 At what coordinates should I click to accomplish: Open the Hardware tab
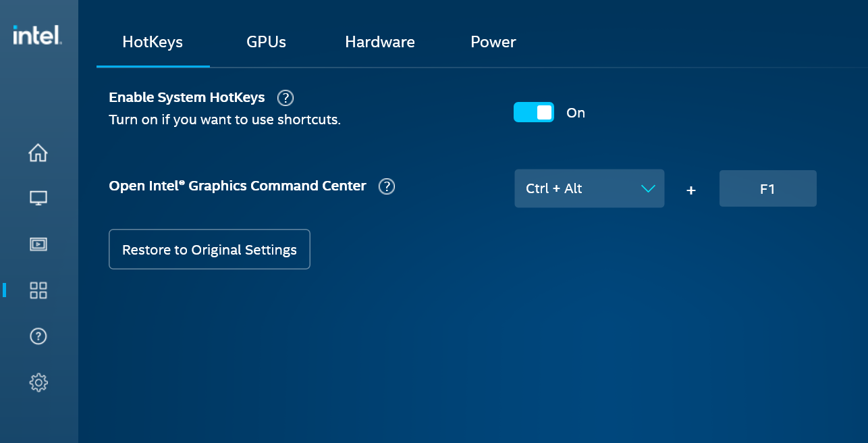click(380, 42)
